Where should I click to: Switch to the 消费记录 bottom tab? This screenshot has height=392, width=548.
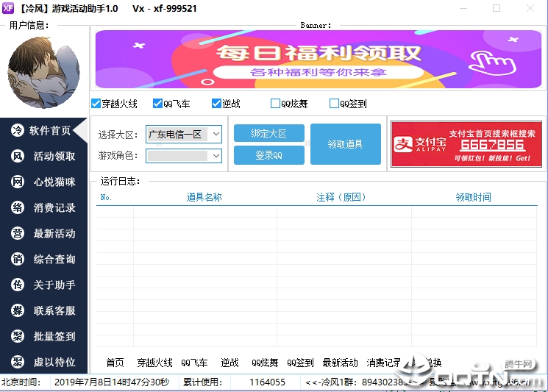coord(383,363)
